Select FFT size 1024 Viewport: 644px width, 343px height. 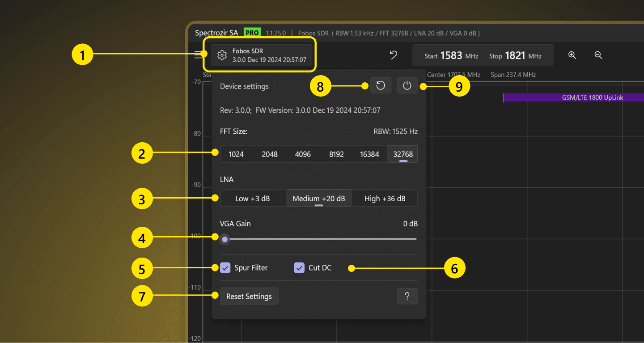(x=236, y=154)
